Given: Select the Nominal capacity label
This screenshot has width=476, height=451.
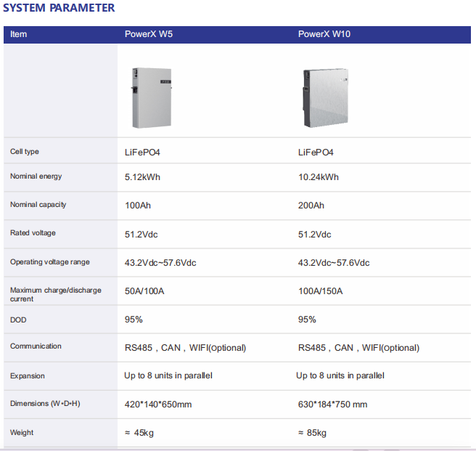Looking at the screenshot, I should click(38, 205).
